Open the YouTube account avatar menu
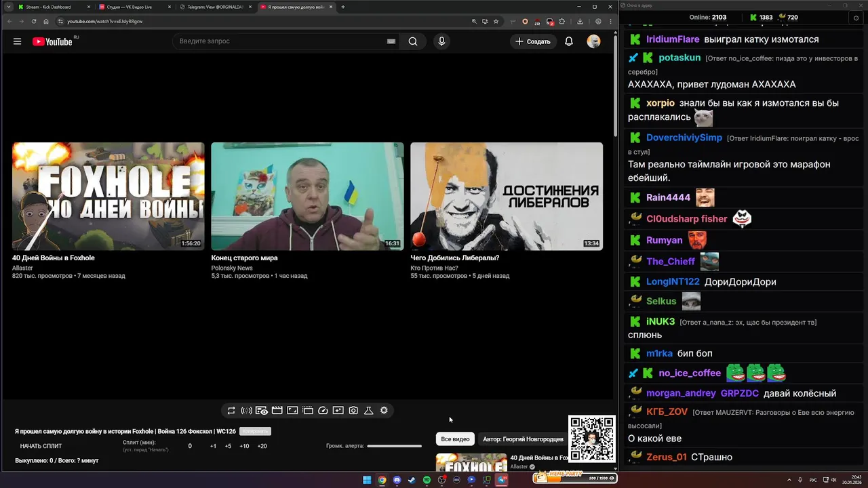Screen dimensions: 868x488 [x=593, y=41]
